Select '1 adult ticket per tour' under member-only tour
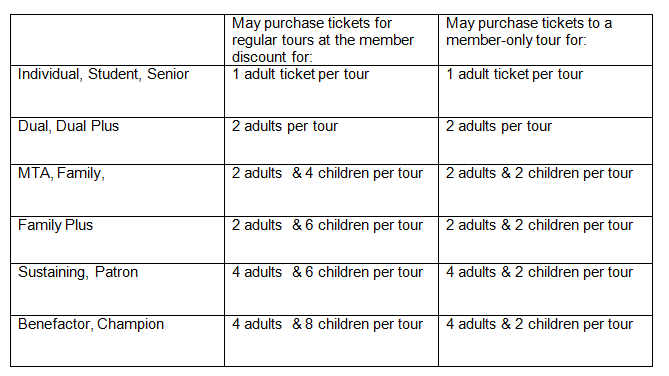 [x=515, y=75]
